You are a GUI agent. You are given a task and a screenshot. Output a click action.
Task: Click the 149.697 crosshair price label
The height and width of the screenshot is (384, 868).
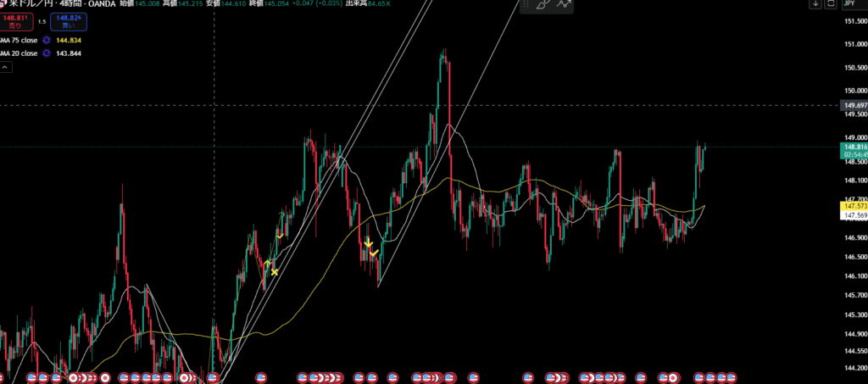(x=853, y=105)
